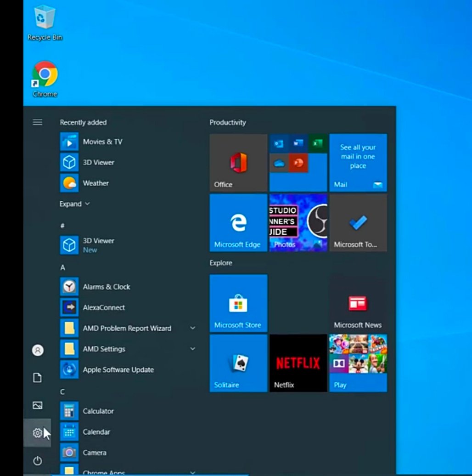Open the Calculator app

click(x=127, y=411)
